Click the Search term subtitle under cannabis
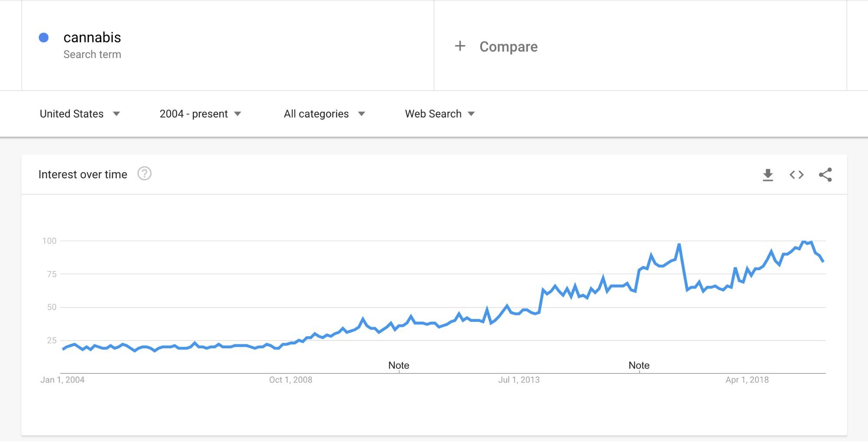Screen dimensions: 868x442 click(x=92, y=55)
